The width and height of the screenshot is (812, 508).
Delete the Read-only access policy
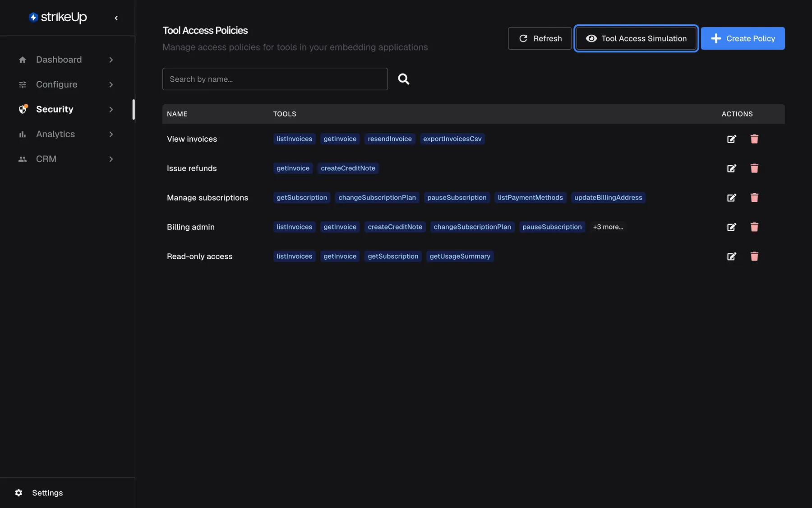pyautogui.click(x=754, y=256)
